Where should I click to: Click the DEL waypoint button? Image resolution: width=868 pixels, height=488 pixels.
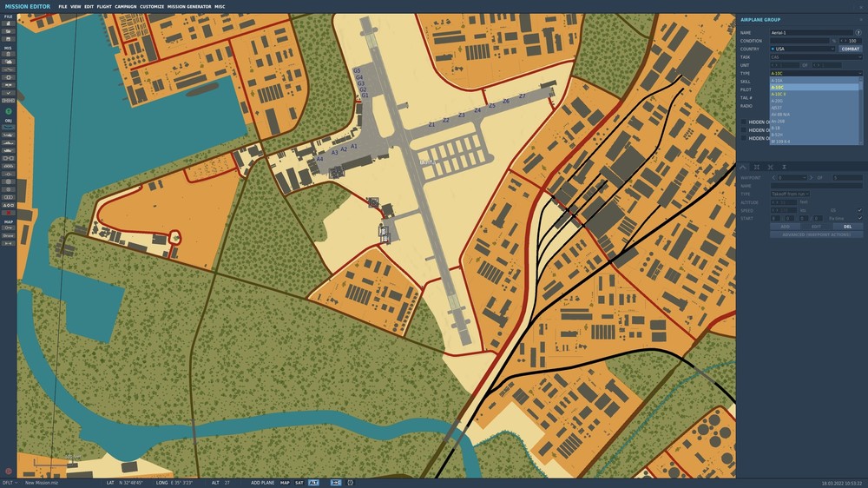[x=847, y=227]
